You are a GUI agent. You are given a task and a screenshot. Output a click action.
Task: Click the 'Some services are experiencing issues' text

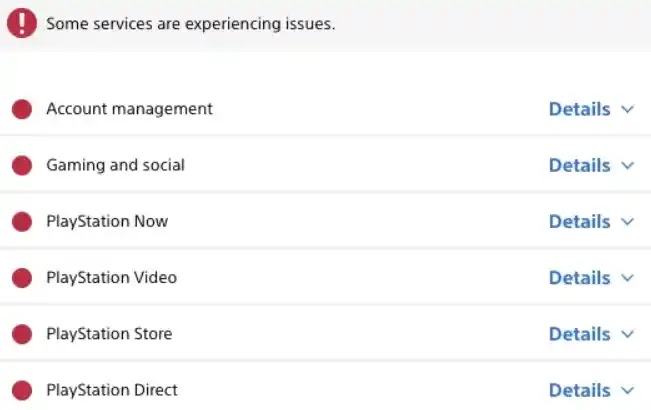[x=190, y=24]
